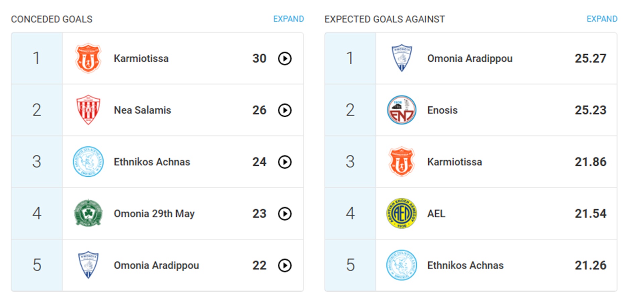Click the Ethnikos Achnas logo under Expected Goals Against
Viewport: 644px width, 292px height.
point(401,265)
